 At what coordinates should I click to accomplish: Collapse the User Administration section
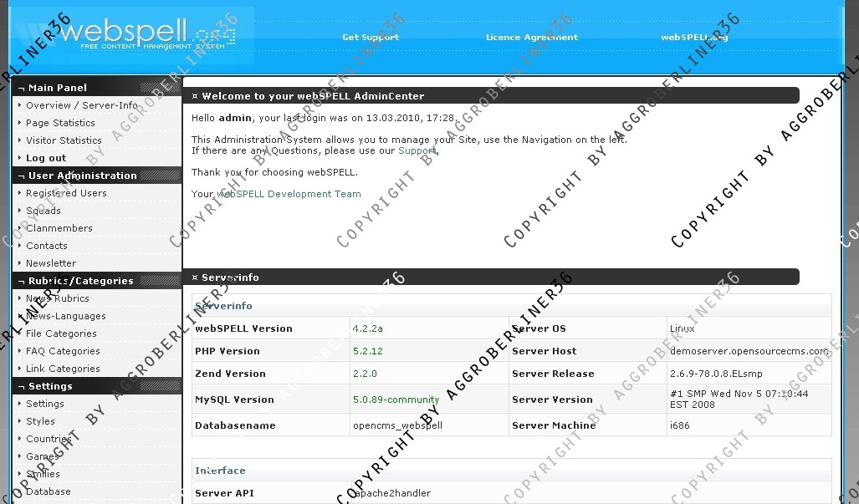tap(97, 176)
